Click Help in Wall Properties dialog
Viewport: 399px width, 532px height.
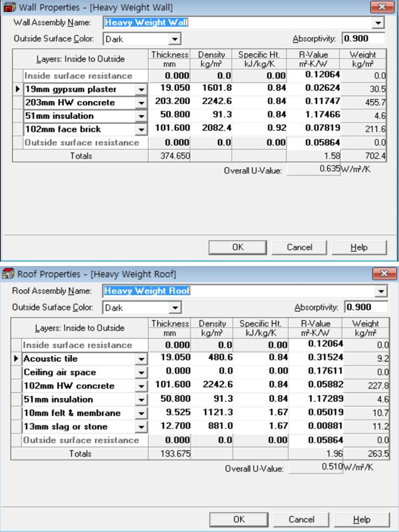coord(359,247)
